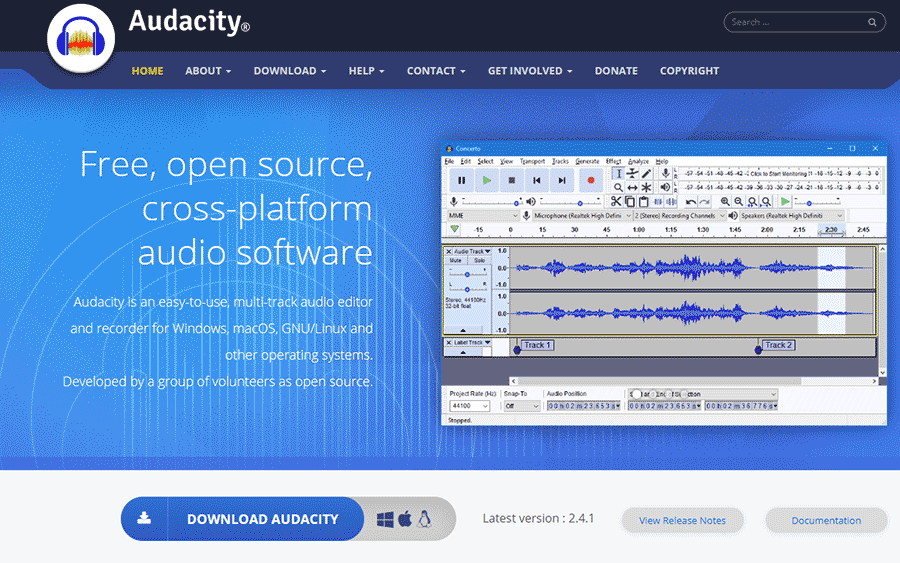This screenshot has height=563, width=900.
Task: Open the Microphone recording device dropdown
Action: point(582,216)
